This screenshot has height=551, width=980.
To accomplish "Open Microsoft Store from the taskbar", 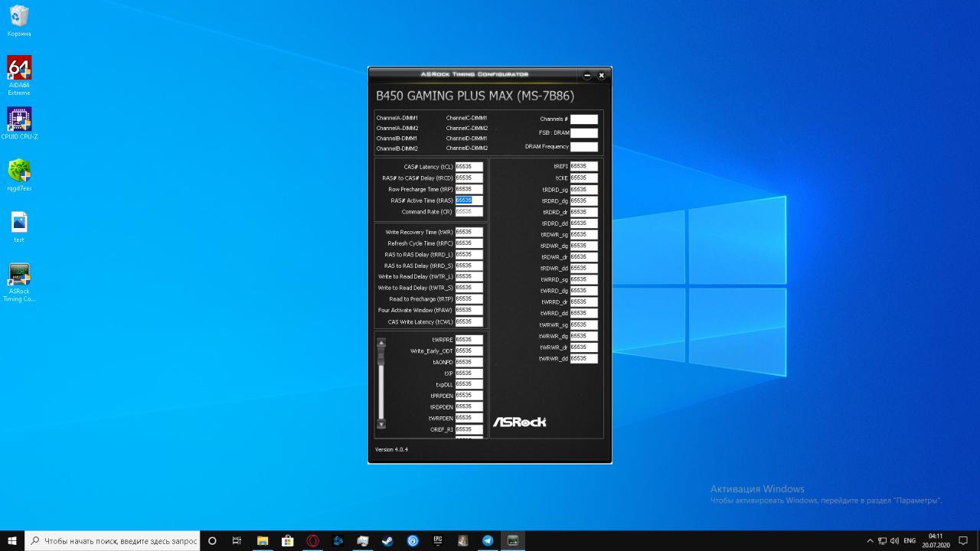I will pos(288,540).
